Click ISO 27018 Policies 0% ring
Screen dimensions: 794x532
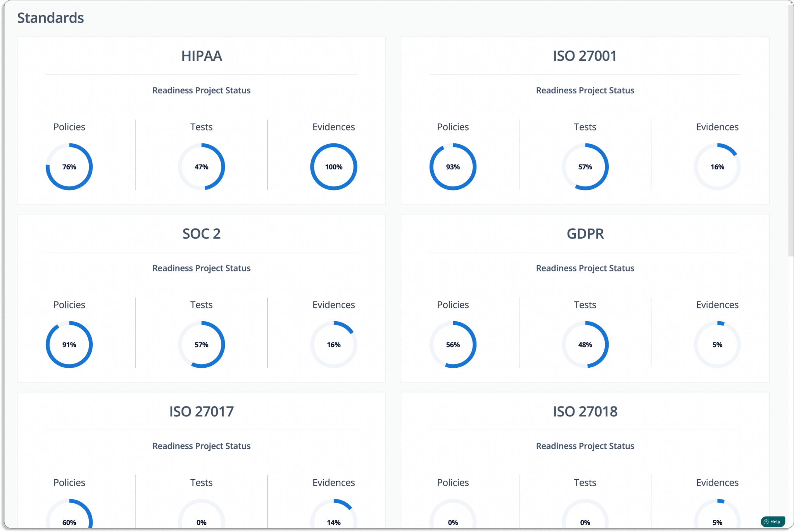tap(453, 514)
